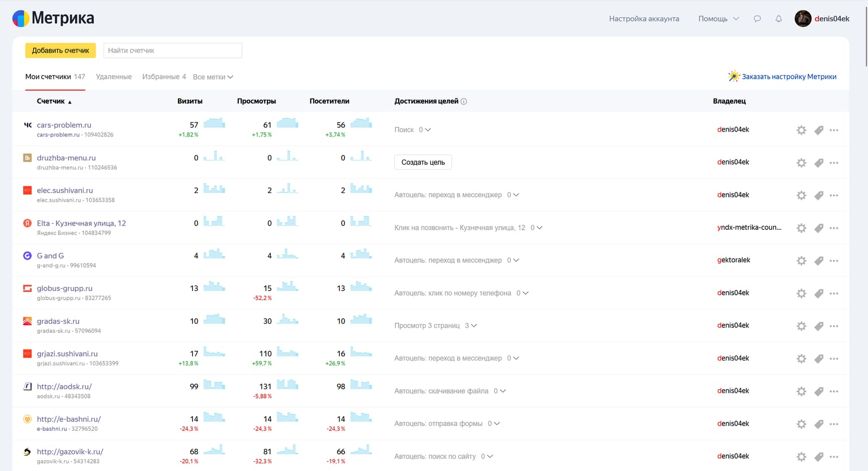Open settings gear for elec.sushivani.ru
Screen dimensions: 868x471
click(801, 195)
